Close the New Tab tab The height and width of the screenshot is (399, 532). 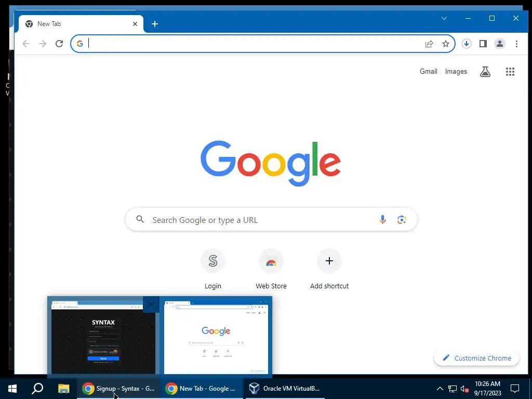(x=135, y=24)
